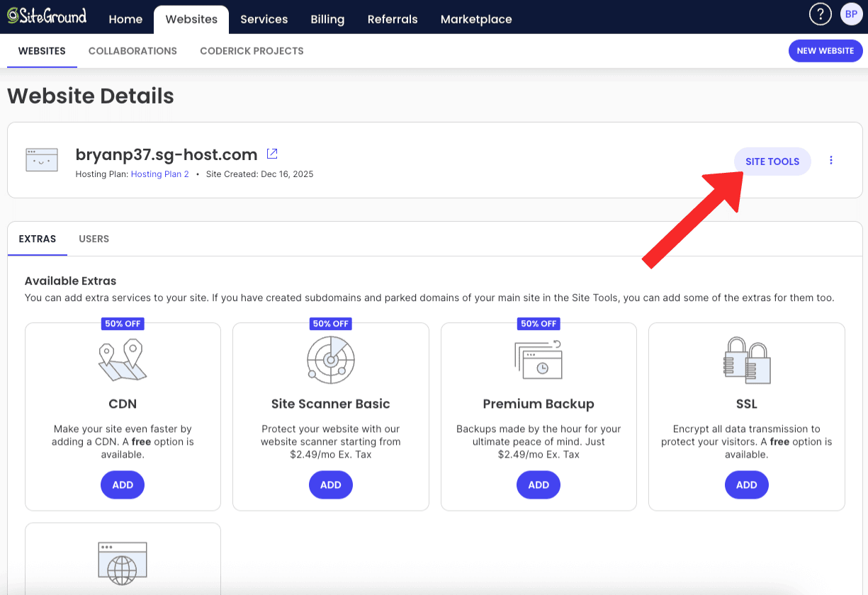Open the BP profile avatar menu
The width and height of the screenshot is (868, 595).
point(851,13)
